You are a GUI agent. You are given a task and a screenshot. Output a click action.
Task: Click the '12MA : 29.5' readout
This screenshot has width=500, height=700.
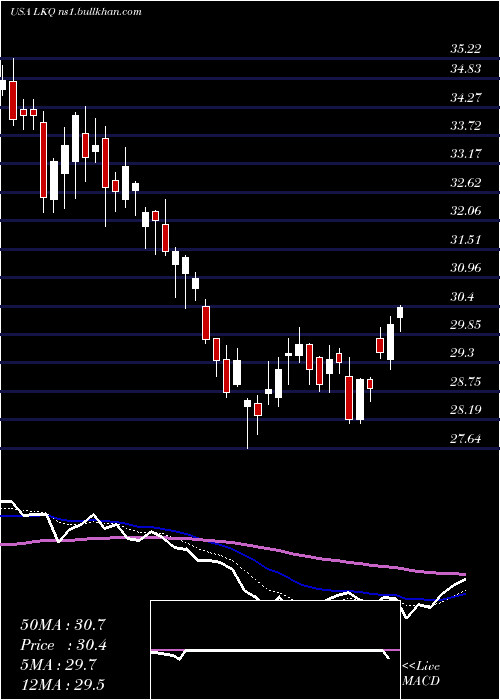pos(63,684)
